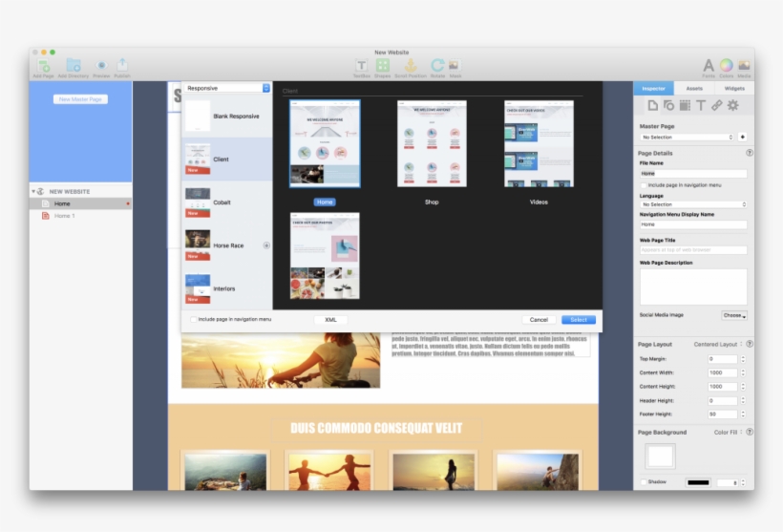Select the photos page thumbnail in second row
783x532 pixels.
(x=325, y=256)
